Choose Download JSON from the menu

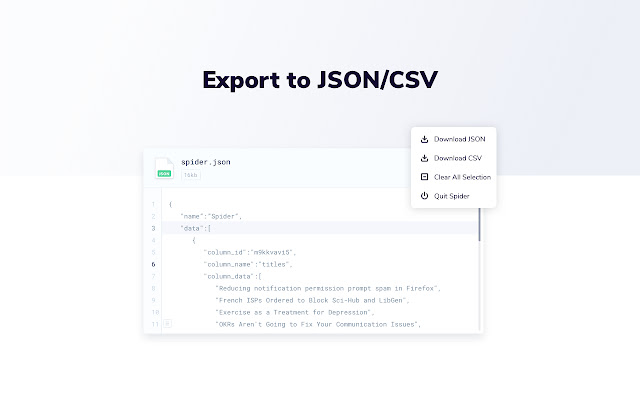point(453,139)
